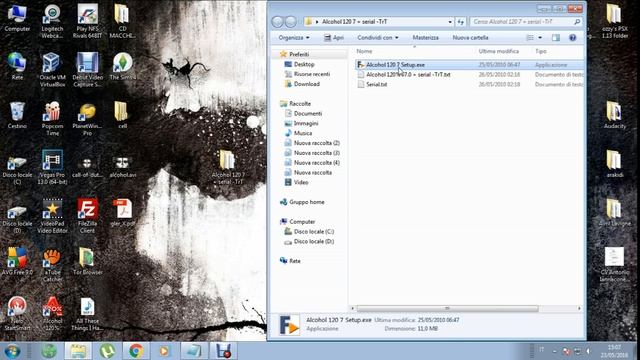Open Documenti library
This screenshot has width=640, height=360.
click(303, 113)
